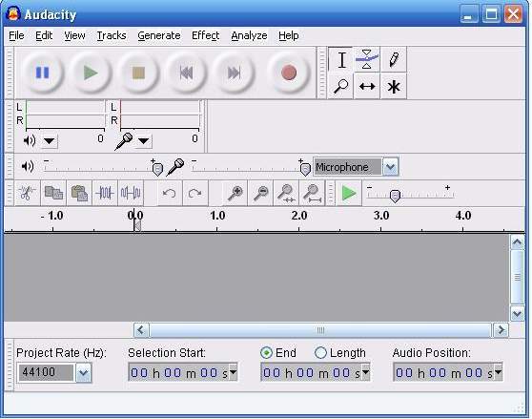Open output meter dropdown arrow

tap(50, 141)
